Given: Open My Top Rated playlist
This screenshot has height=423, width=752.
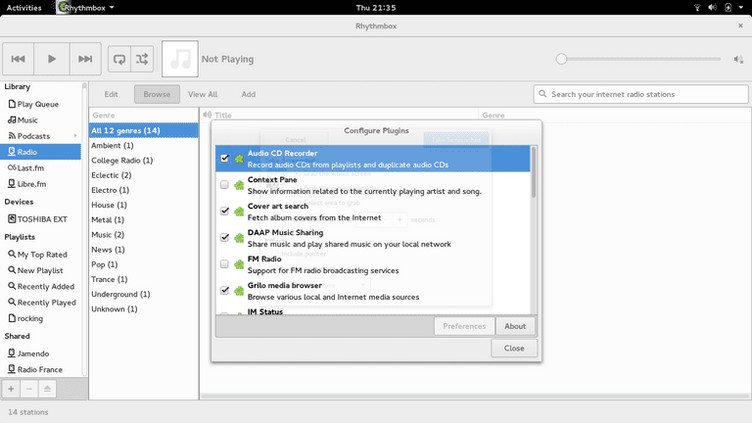Looking at the screenshot, I should (37, 255).
